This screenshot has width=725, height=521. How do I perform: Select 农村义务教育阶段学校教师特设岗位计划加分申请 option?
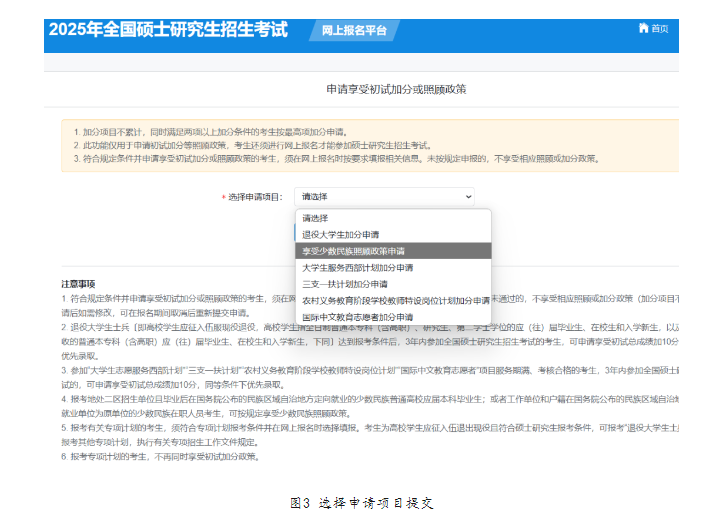395,300
